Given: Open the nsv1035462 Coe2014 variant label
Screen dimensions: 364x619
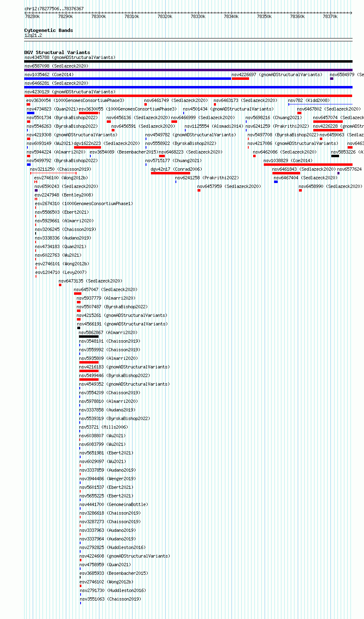Looking at the screenshot, I should click(49, 75).
